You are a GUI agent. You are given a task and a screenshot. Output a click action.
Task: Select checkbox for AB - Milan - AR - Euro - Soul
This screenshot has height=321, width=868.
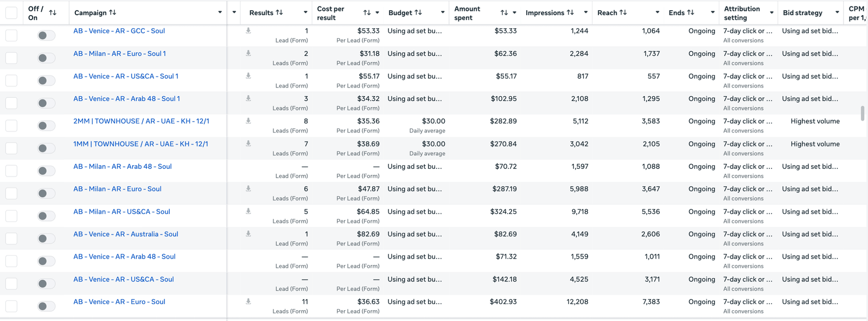11,193
